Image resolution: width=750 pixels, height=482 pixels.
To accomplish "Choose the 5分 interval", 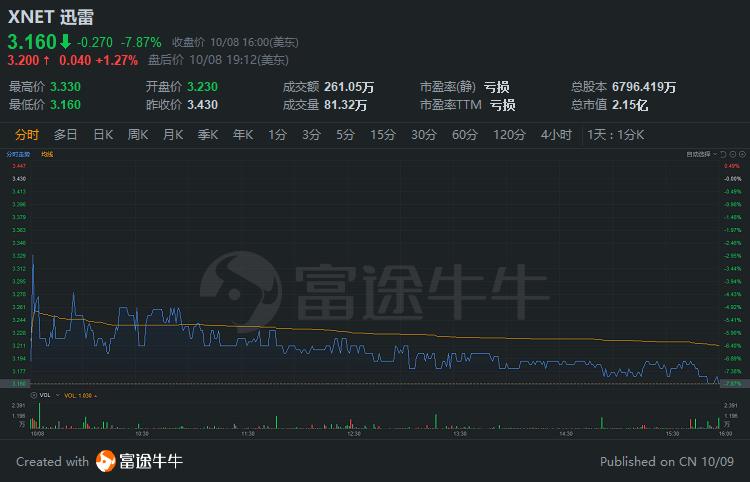I will pos(345,135).
